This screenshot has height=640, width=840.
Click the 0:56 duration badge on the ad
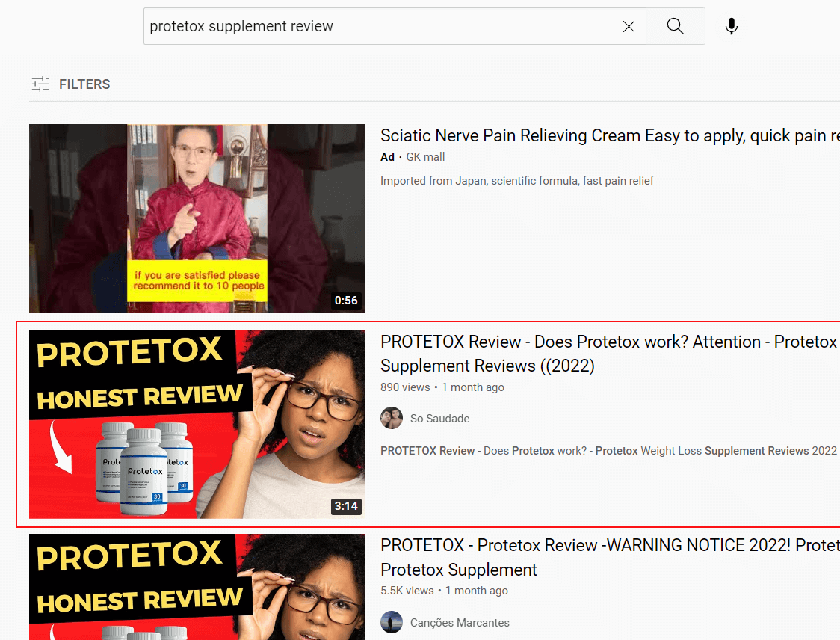346,301
